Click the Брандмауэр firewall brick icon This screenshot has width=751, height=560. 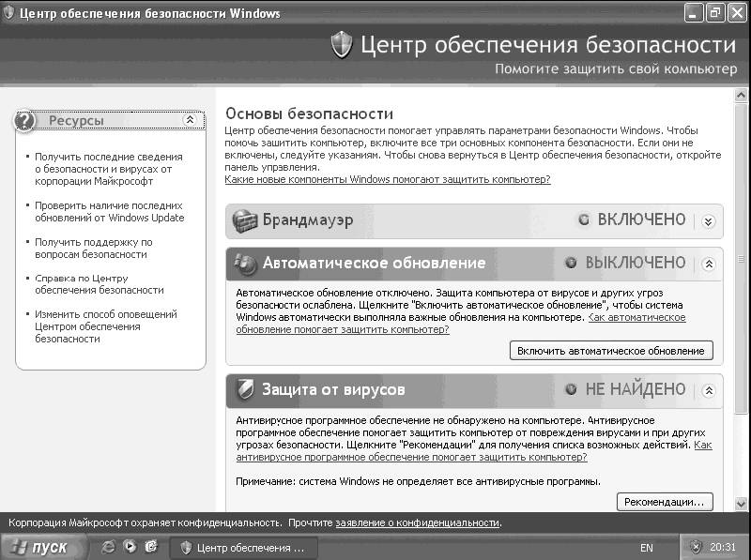point(245,220)
